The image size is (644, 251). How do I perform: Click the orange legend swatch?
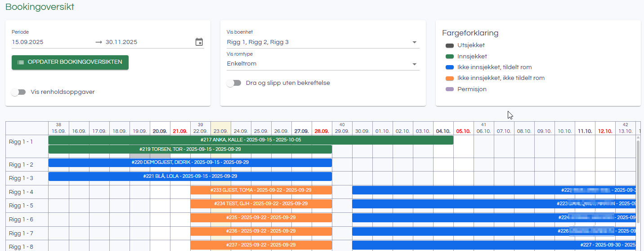pos(450,78)
